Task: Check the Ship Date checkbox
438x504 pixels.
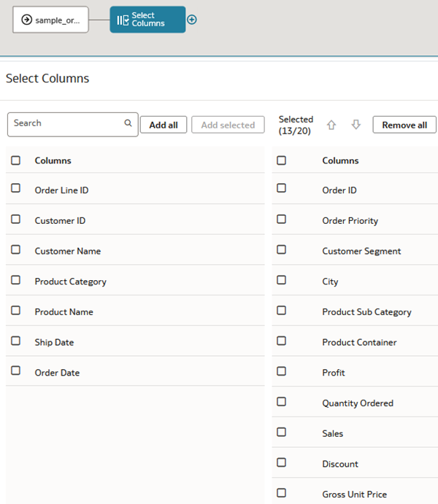Action: click(x=16, y=341)
